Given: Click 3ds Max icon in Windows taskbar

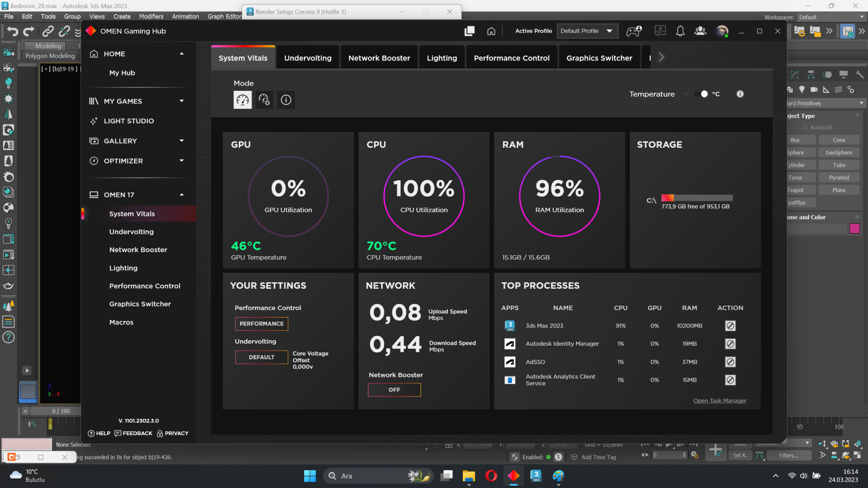Looking at the screenshot, I should coord(536,476).
